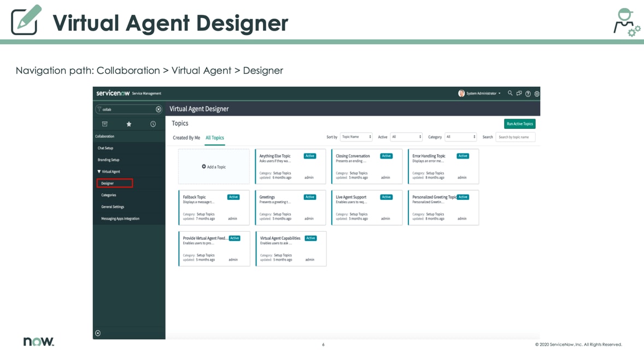Screen dimensions: 644x360
Task: Switch to All Topics tab
Action: (215, 138)
